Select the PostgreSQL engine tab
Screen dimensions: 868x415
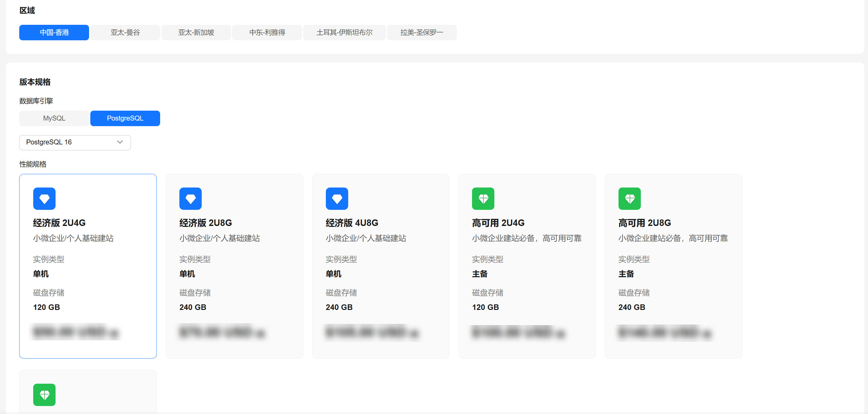point(125,118)
